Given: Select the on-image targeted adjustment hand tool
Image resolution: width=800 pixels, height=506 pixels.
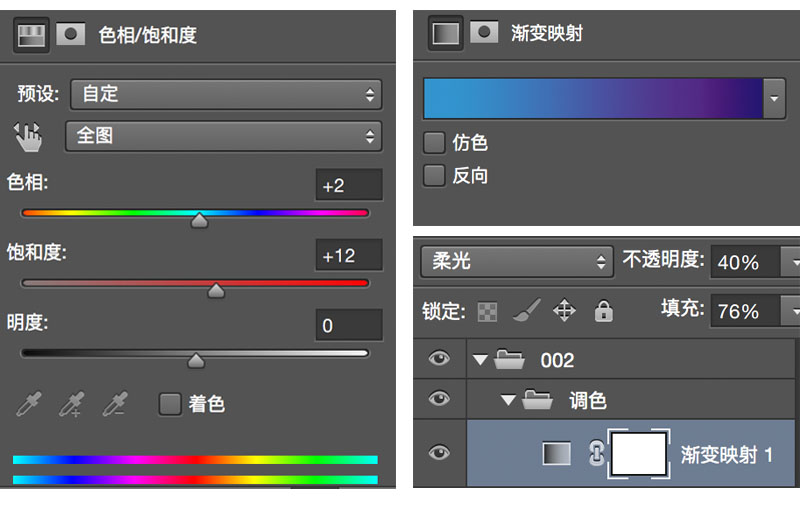Looking at the screenshot, I should (28, 137).
